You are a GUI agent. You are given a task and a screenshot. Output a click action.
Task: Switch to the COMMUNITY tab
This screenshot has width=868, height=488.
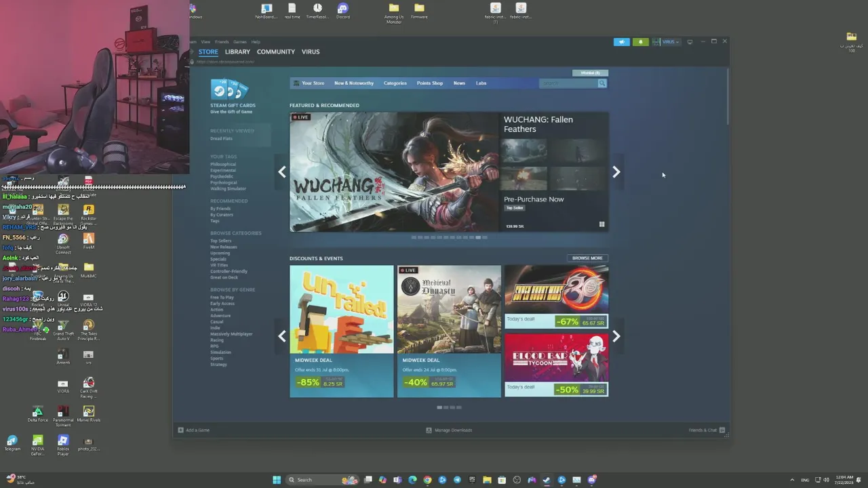(x=276, y=52)
